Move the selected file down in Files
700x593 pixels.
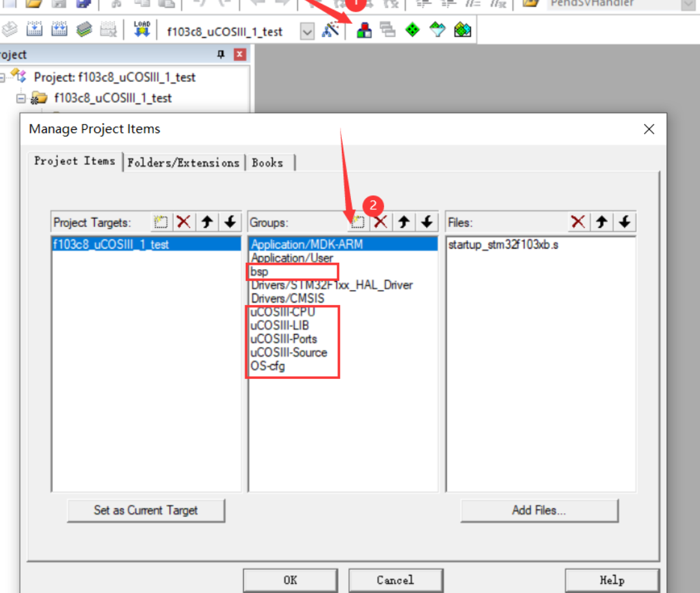point(625,222)
